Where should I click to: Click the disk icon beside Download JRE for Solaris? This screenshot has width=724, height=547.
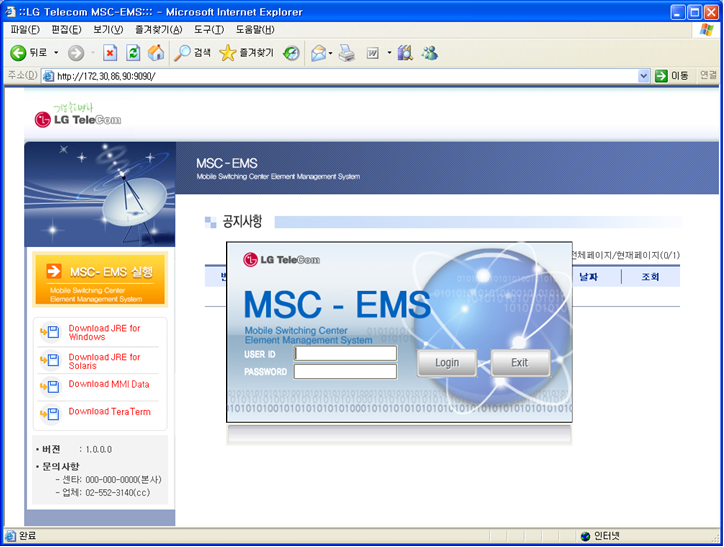point(50,360)
